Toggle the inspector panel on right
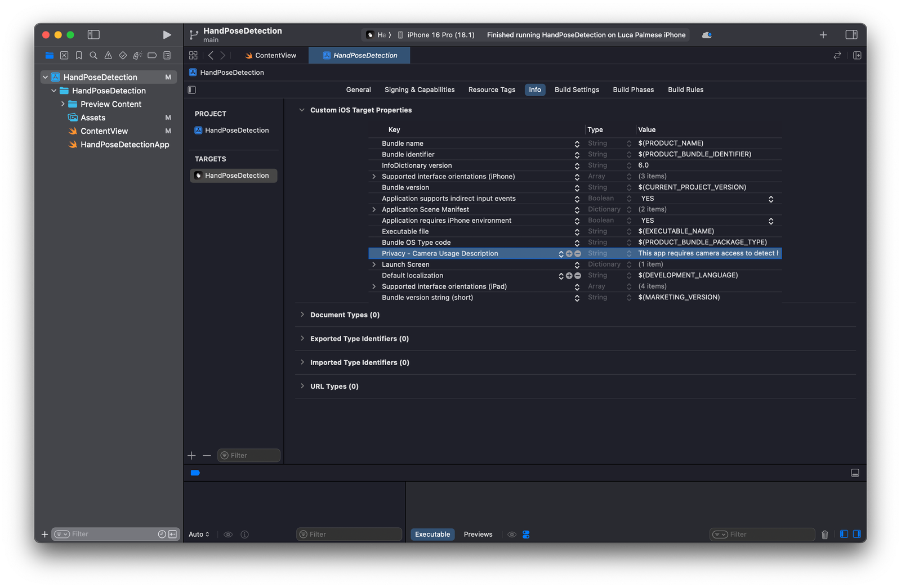This screenshot has width=901, height=588. click(851, 35)
